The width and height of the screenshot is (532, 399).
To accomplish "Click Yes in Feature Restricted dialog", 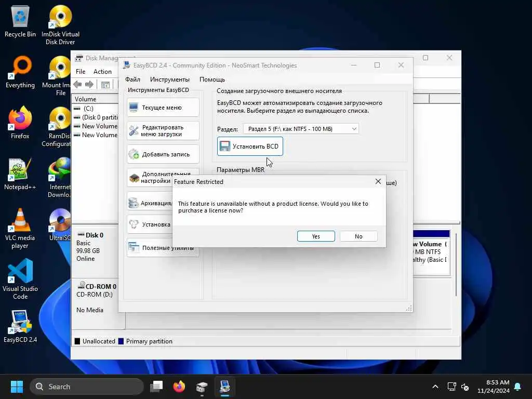I will pyautogui.click(x=316, y=236).
